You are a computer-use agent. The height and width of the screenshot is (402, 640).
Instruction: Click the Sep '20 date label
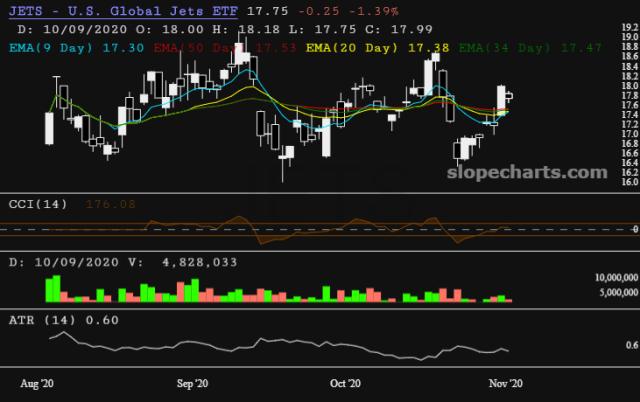point(191,383)
